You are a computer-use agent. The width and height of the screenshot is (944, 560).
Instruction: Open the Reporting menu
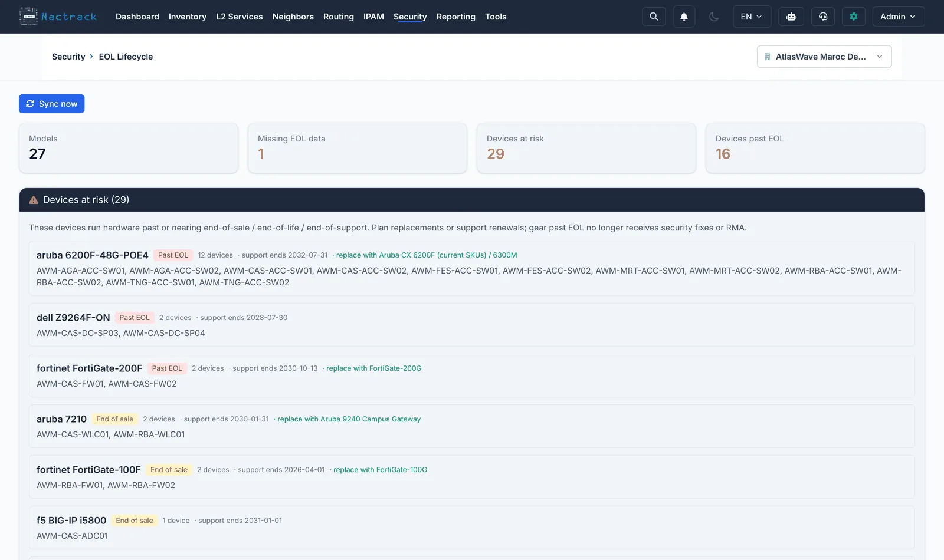pos(456,17)
